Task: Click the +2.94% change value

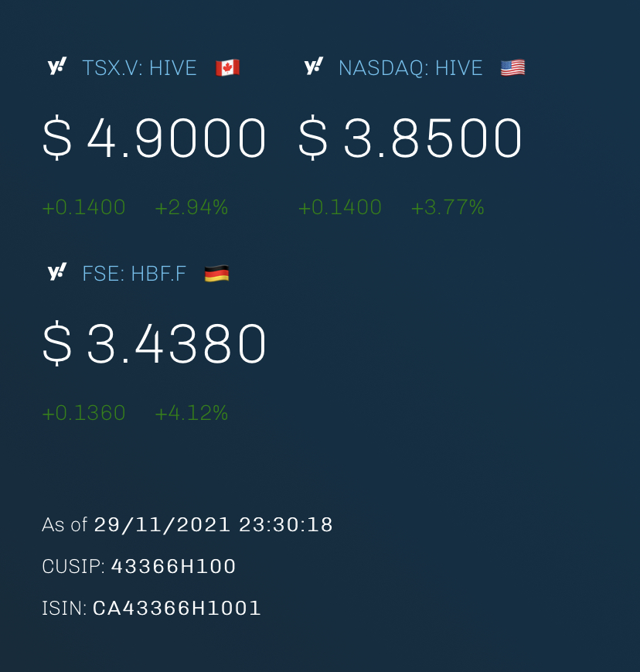Action: [x=191, y=207]
